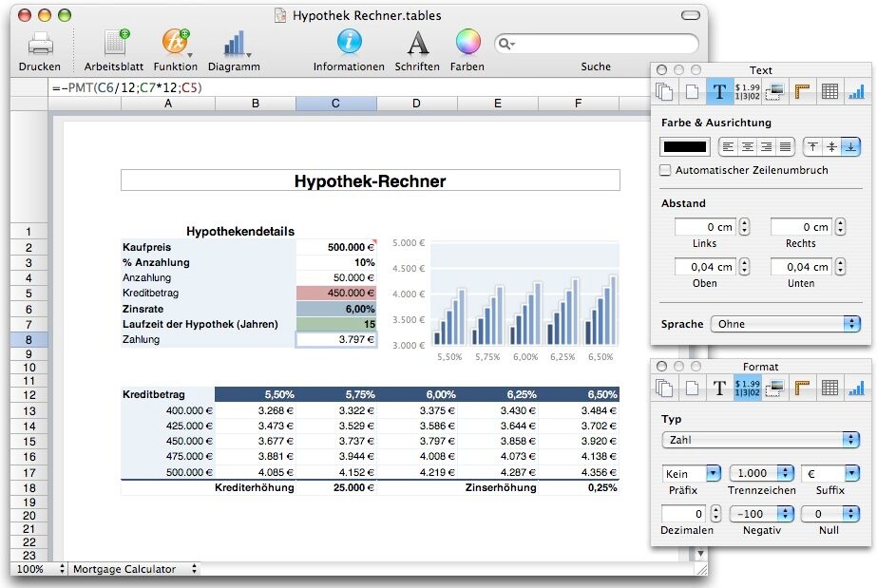The width and height of the screenshot is (877, 588).
Task: Open the Null format dropdown
Action: tap(830, 514)
